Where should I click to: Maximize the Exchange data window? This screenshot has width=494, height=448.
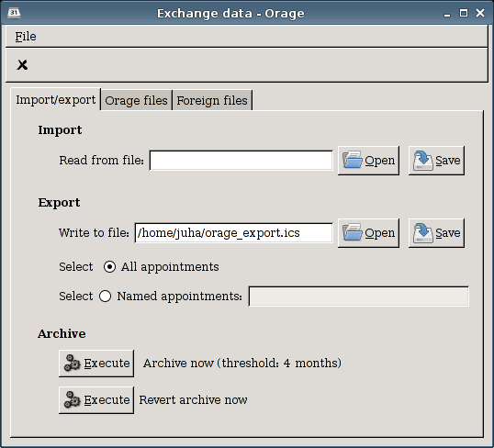(x=464, y=13)
